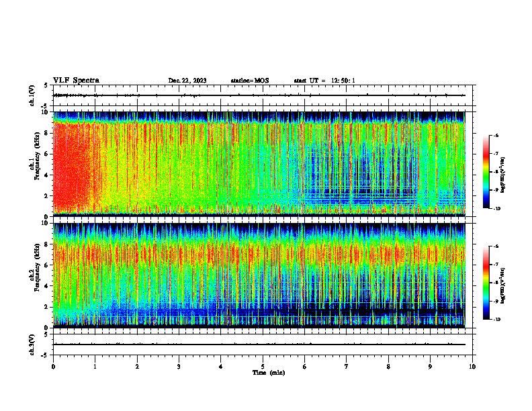Click the ch.2 spectrogram color scale bar
532x411 pixels.
[486, 283]
